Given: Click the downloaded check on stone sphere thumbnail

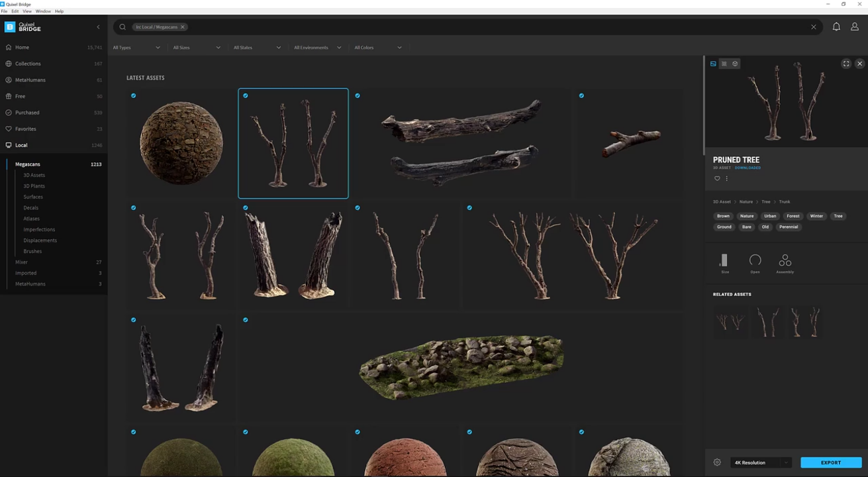Looking at the screenshot, I should pyautogui.click(x=134, y=96).
